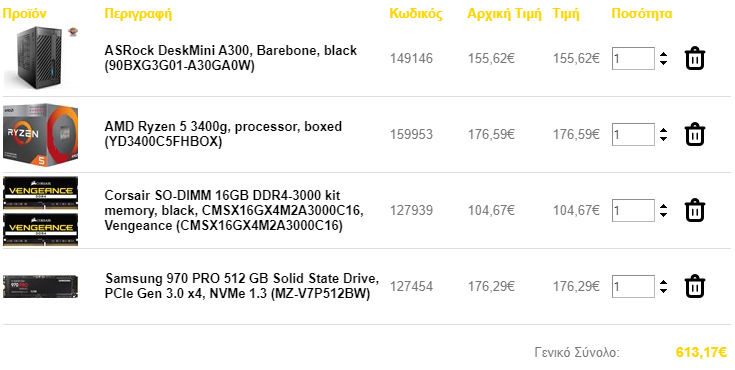
Task: Remove AMD Ryzen 5 3400g via trash icon
Action: (695, 135)
